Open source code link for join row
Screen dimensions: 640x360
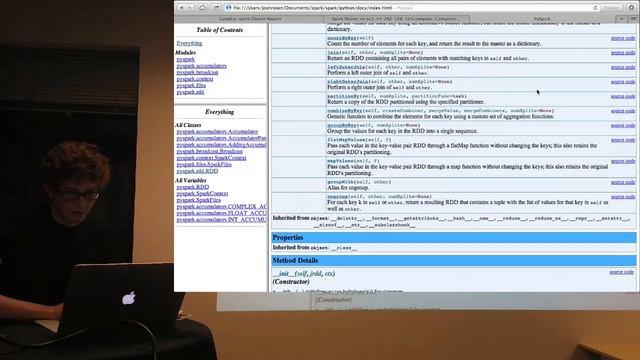(623, 53)
